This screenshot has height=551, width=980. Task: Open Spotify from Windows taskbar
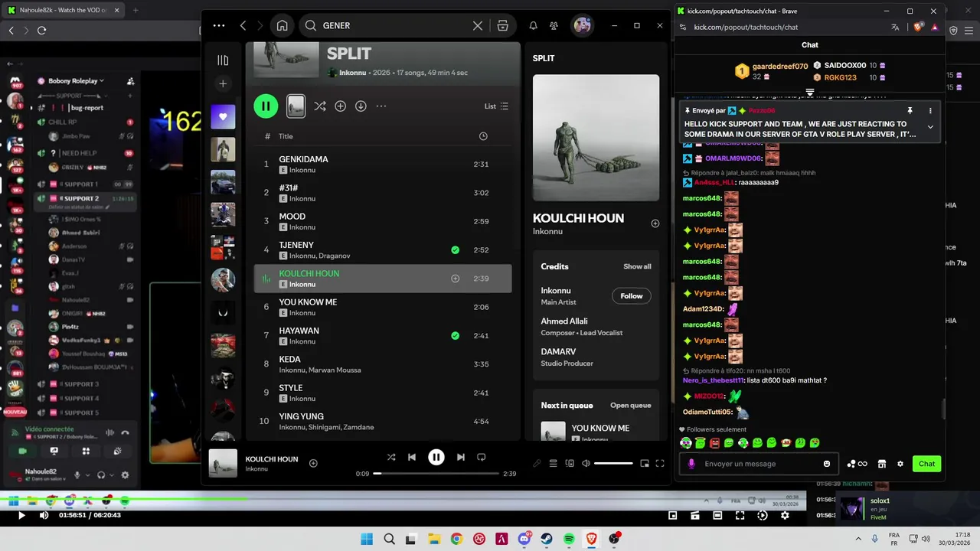coord(569,539)
